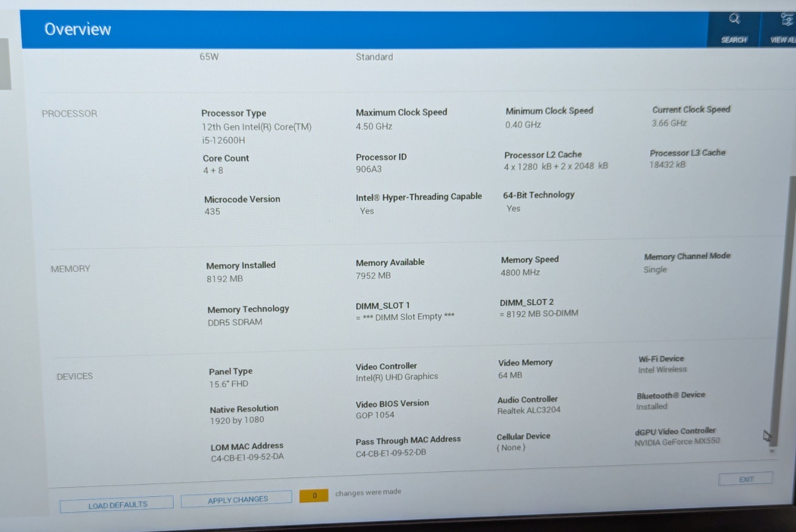The width and height of the screenshot is (796, 532).
Task: Select the Overview page title
Action: coord(78,29)
